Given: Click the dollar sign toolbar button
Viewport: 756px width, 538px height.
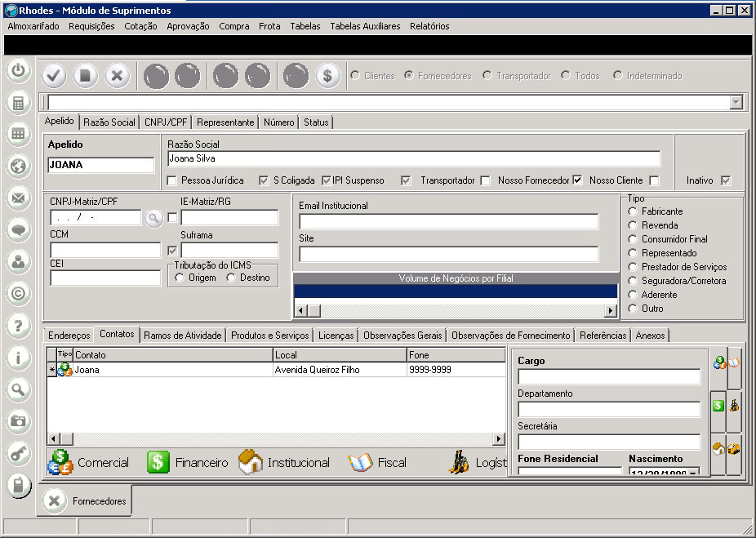Looking at the screenshot, I should (x=327, y=76).
